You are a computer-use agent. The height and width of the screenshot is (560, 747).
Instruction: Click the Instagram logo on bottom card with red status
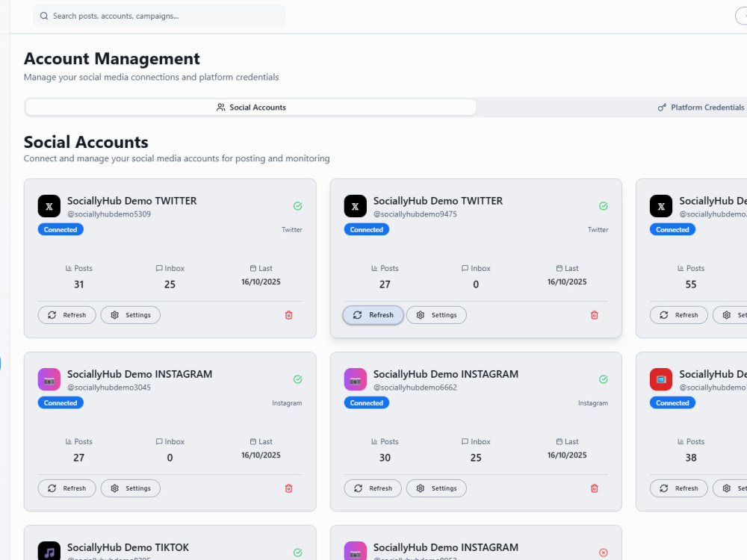356,551
